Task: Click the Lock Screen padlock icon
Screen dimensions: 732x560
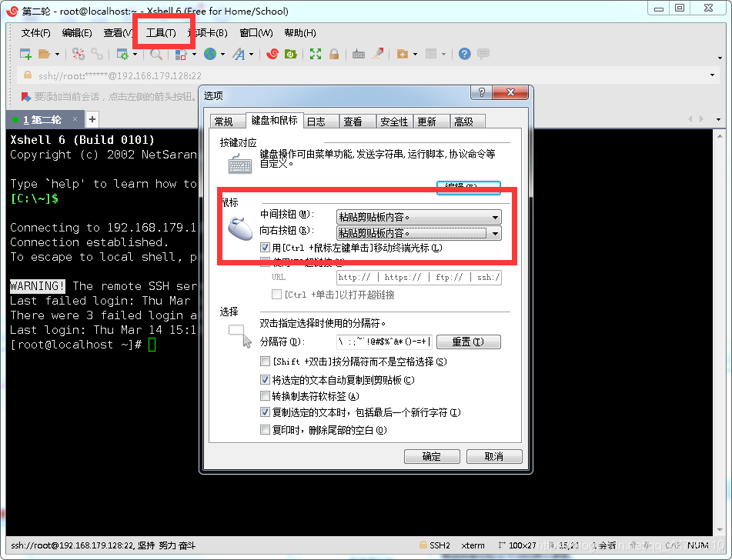Action: [334, 54]
